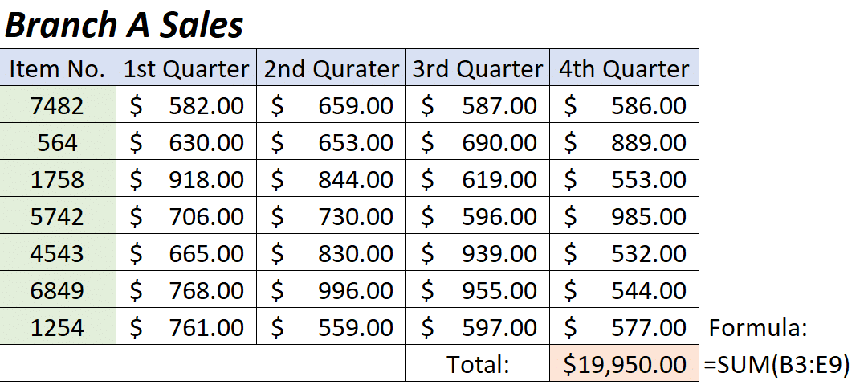Select item number 4543 cell
Viewport: 868px width, 385px height.
(x=58, y=254)
